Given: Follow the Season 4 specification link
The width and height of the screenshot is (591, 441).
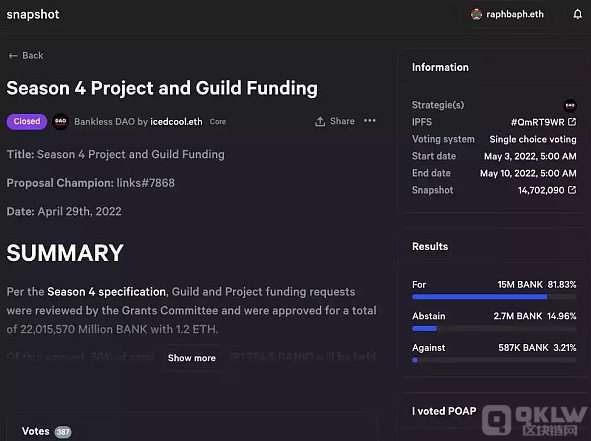Looking at the screenshot, I should point(107,292).
